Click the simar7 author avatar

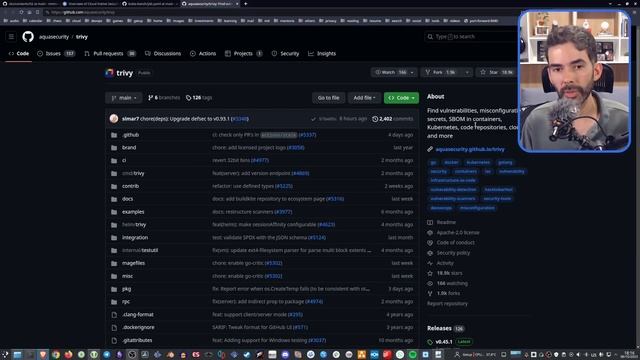[114, 119]
